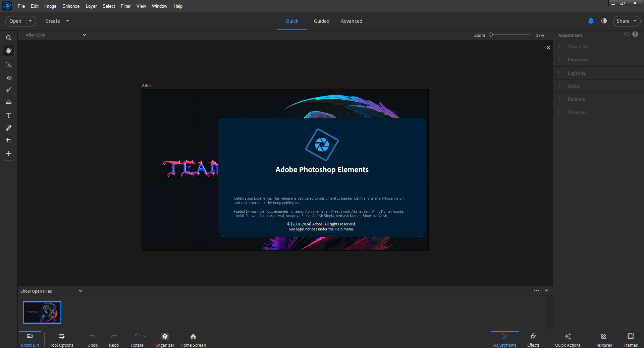The width and height of the screenshot is (644, 348).
Task: Open Adjustments help question mark
Action: point(635,34)
